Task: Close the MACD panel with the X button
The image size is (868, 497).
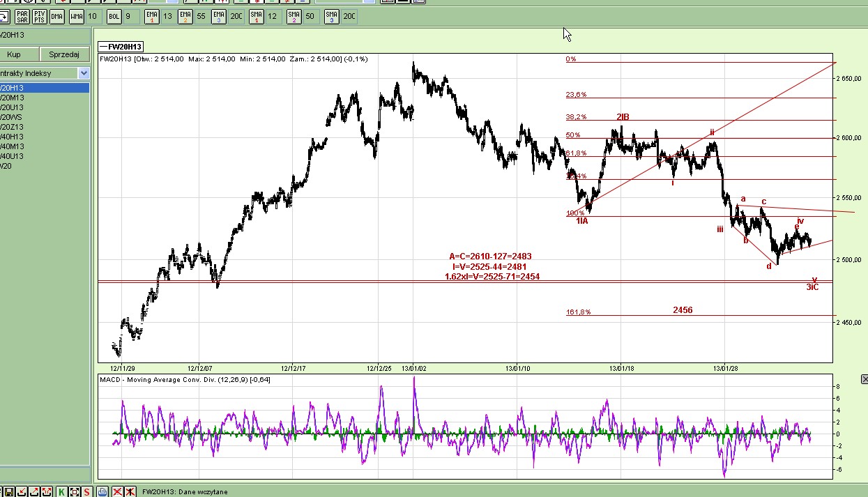Action: [x=865, y=379]
